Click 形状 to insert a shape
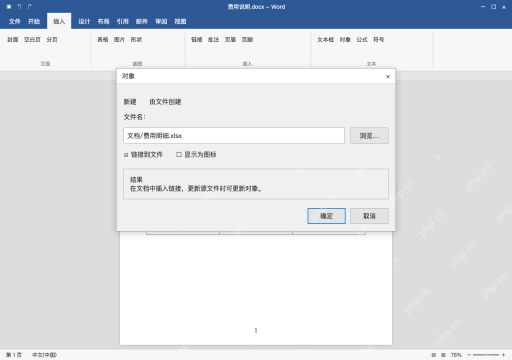Image resolution: width=512 pixels, height=360 pixels. click(136, 39)
